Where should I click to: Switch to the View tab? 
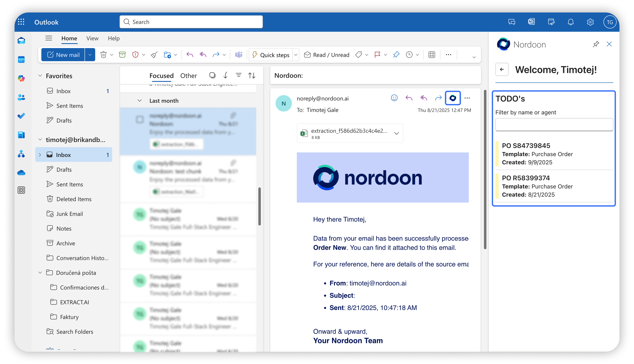pos(92,38)
